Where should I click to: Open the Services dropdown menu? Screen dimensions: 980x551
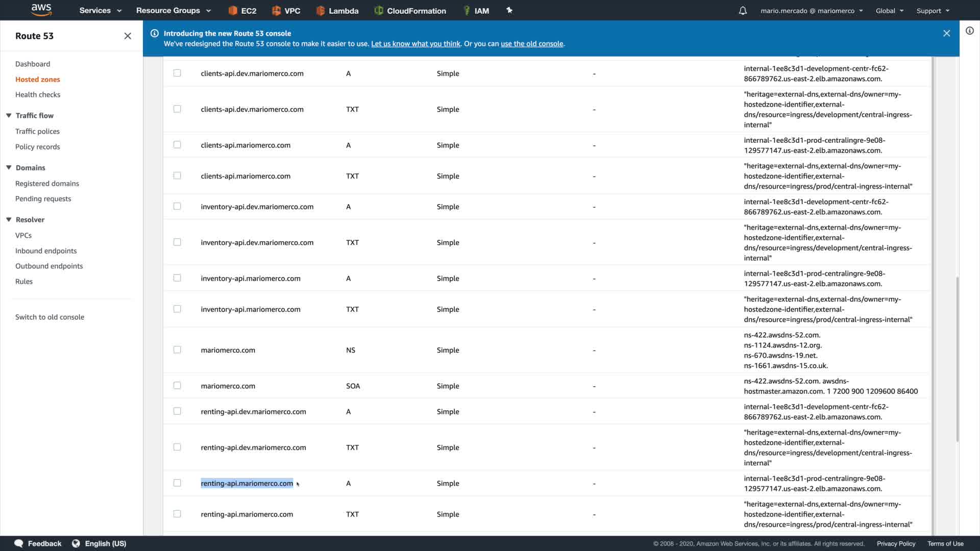pyautogui.click(x=100, y=11)
